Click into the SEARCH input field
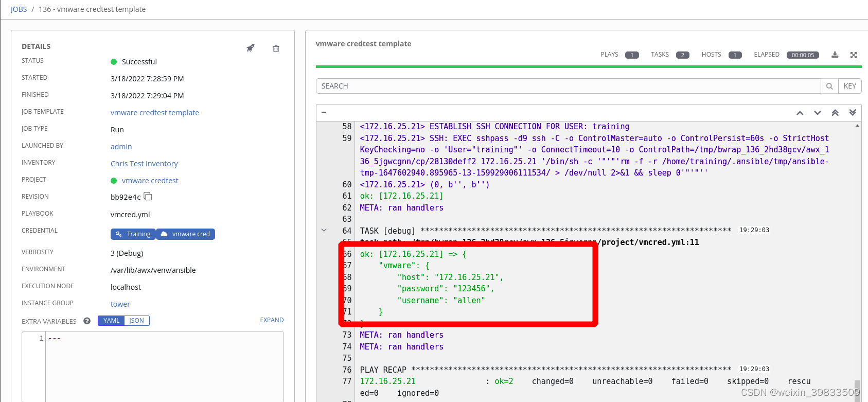This screenshot has width=868, height=402. tap(568, 86)
